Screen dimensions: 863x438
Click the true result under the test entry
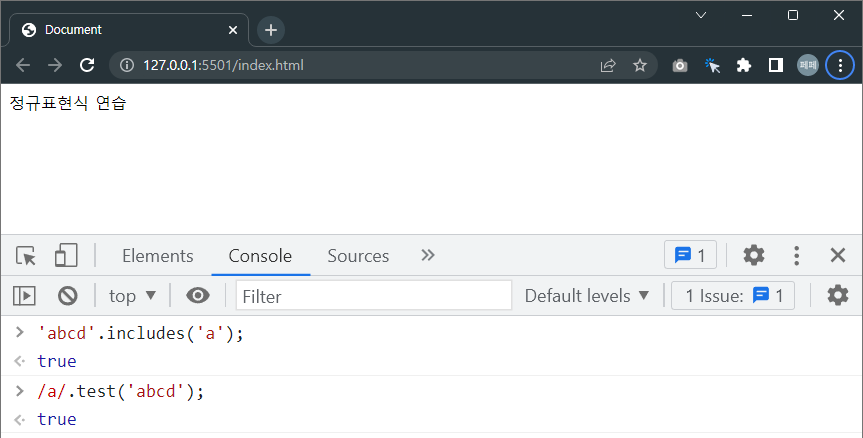click(57, 419)
